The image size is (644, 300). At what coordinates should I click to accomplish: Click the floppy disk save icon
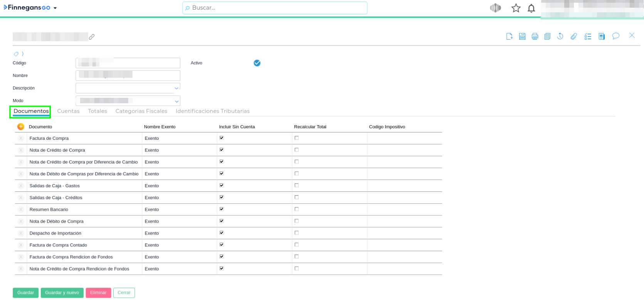[522, 36]
